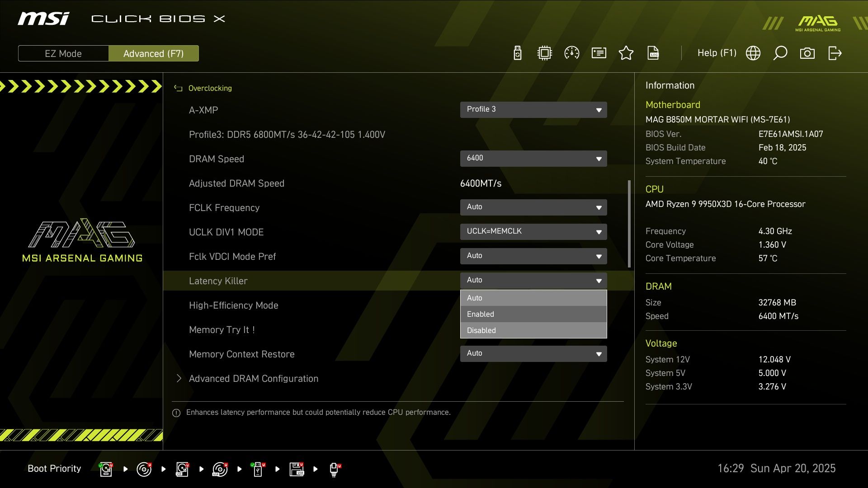Open the LOG file icon
The width and height of the screenshot is (868, 488).
pyautogui.click(x=653, y=53)
